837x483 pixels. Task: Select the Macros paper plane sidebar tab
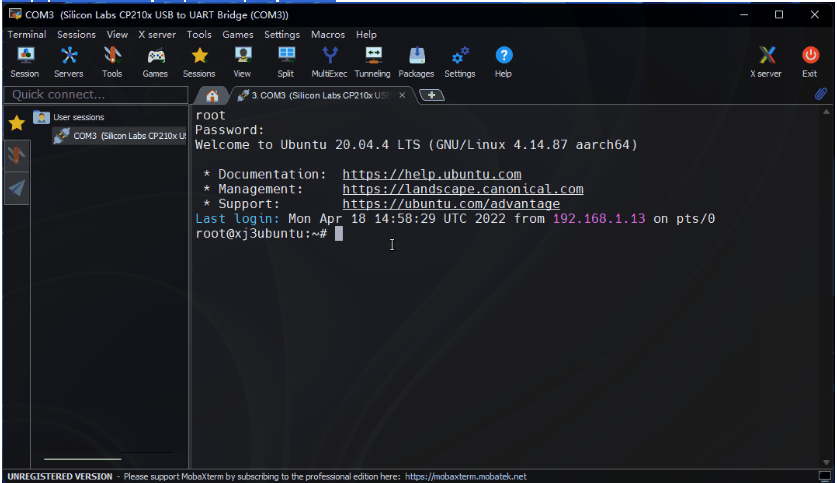tap(17, 188)
